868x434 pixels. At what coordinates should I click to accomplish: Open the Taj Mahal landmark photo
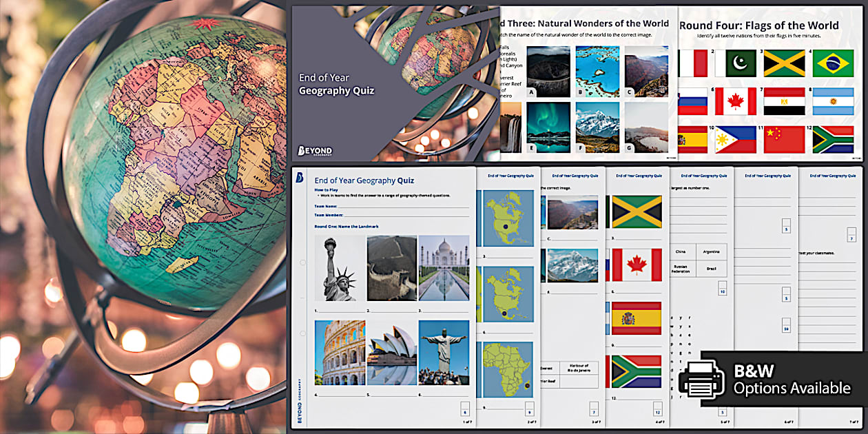(x=444, y=268)
